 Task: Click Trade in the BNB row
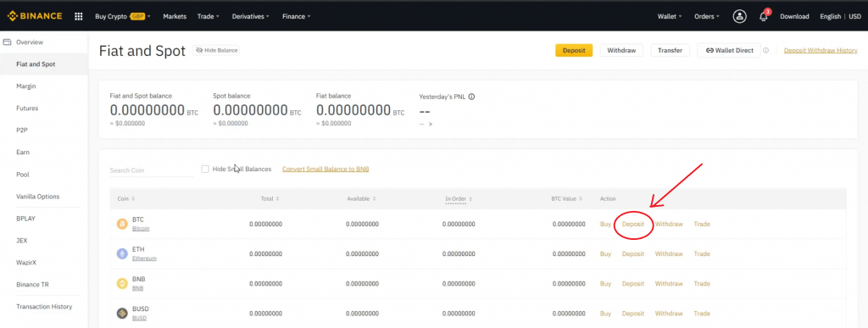[x=701, y=284]
